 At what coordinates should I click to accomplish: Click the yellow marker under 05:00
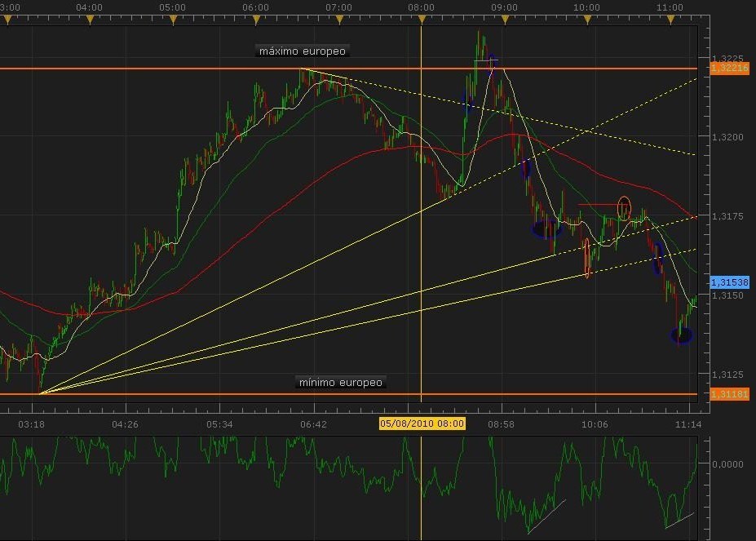click(173, 20)
